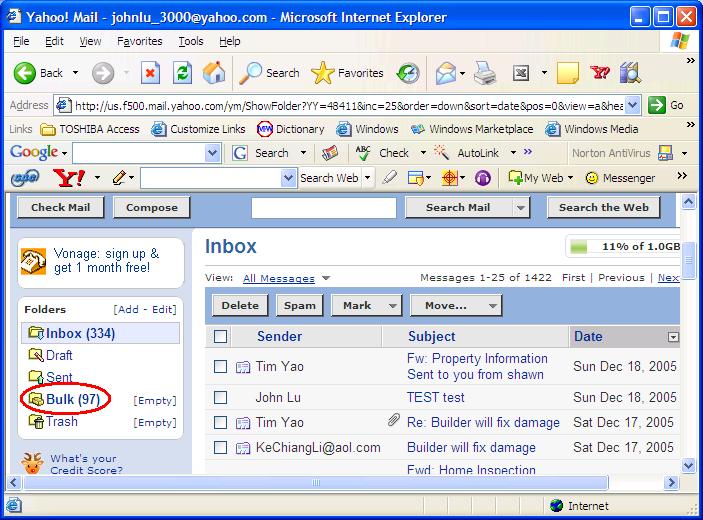Open IE Search magnifier toolbar button
Viewport: 703px width, 520px height.
point(269,73)
